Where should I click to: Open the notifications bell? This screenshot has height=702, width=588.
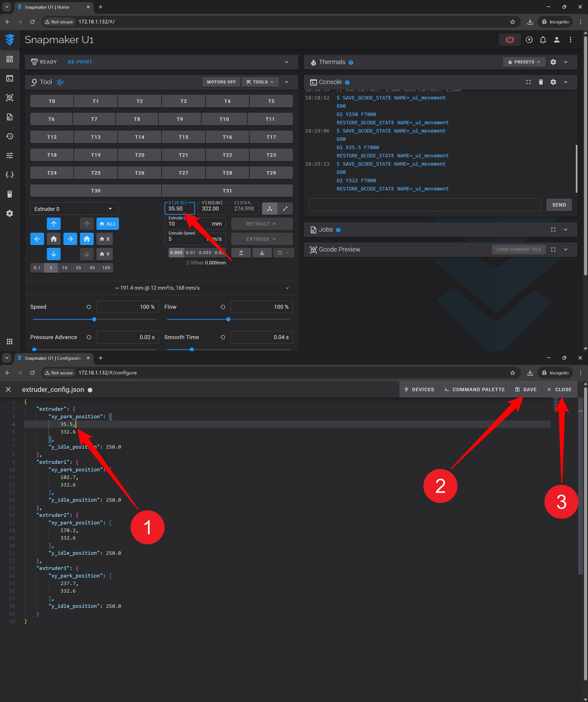coord(543,40)
